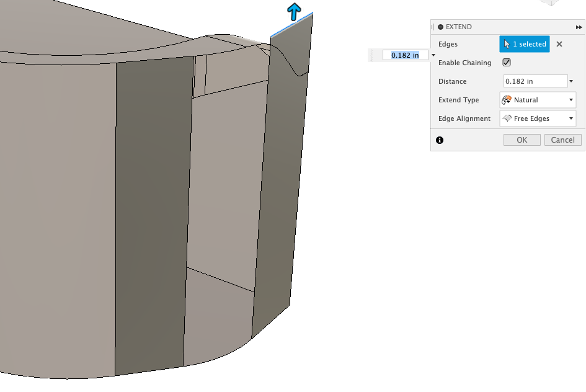The image size is (586, 392).
Task: Toggle the Enable Chaining checkbox
Action: [507, 63]
